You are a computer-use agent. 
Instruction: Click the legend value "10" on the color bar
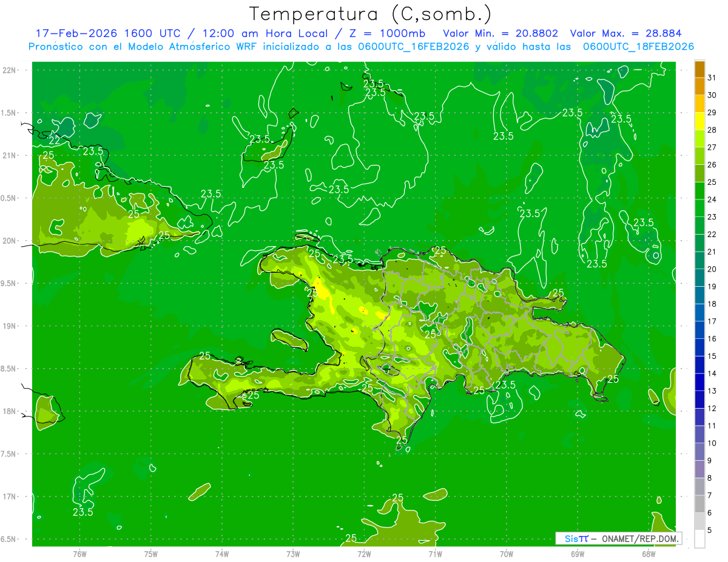712,443
